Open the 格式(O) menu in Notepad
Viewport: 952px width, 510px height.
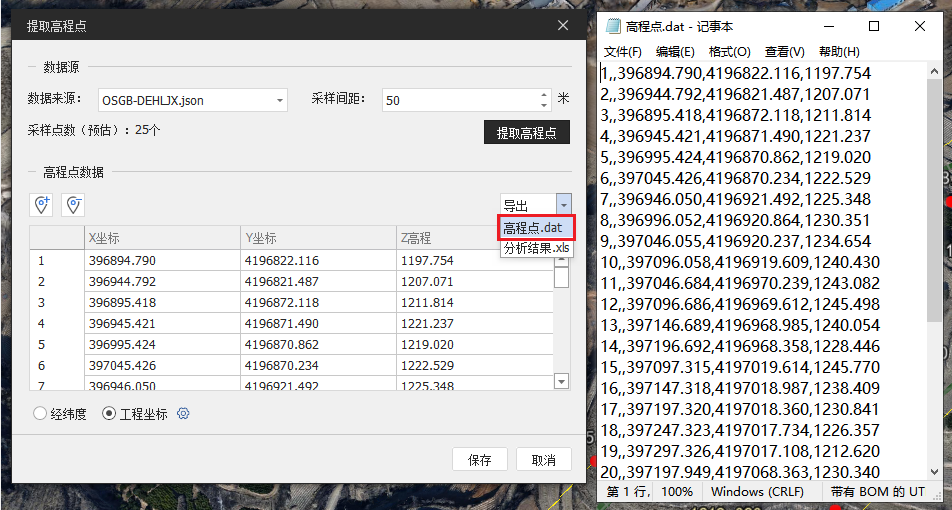[x=729, y=52]
